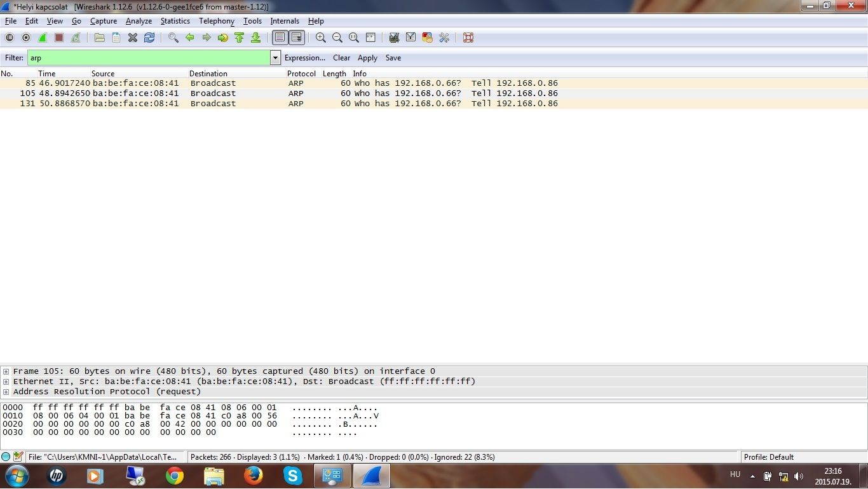Open the File menu
The width and height of the screenshot is (868, 489).
11,21
